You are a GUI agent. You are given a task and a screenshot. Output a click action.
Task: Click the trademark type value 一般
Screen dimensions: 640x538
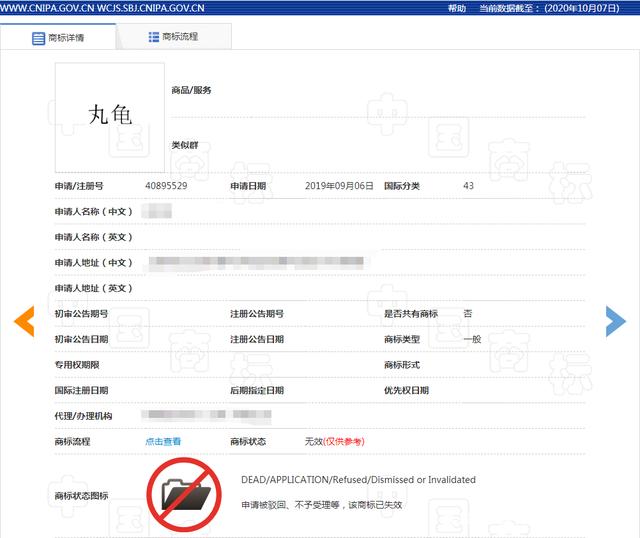(x=472, y=339)
